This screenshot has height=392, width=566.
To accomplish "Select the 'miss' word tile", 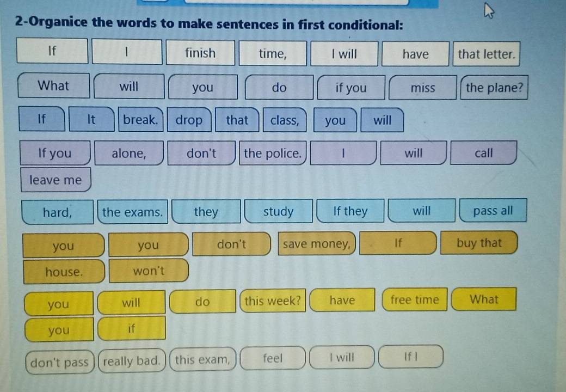I will coord(422,88).
